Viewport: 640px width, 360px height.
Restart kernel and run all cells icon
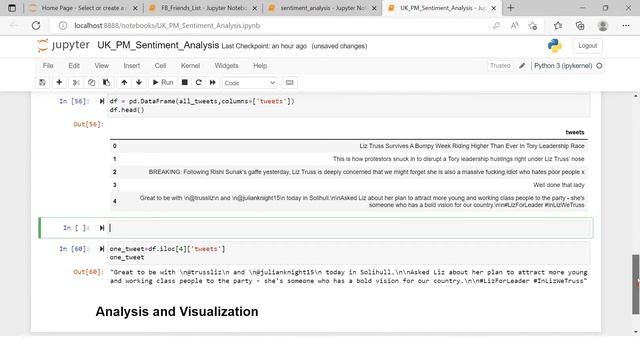[213, 82]
